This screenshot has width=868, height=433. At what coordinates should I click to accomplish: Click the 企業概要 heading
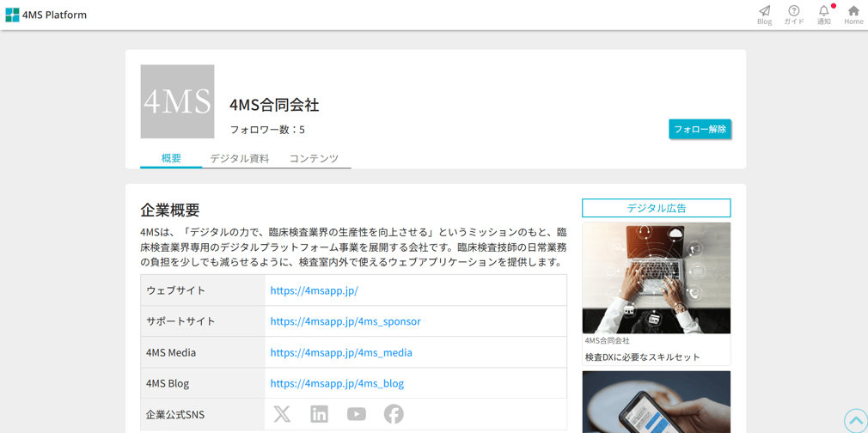170,210
